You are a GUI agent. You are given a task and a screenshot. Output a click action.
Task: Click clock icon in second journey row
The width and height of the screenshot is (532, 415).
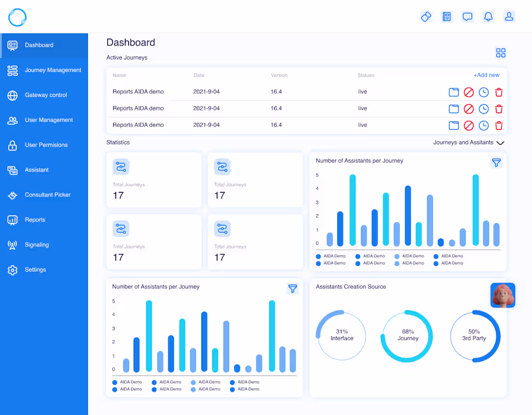click(484, 108)
